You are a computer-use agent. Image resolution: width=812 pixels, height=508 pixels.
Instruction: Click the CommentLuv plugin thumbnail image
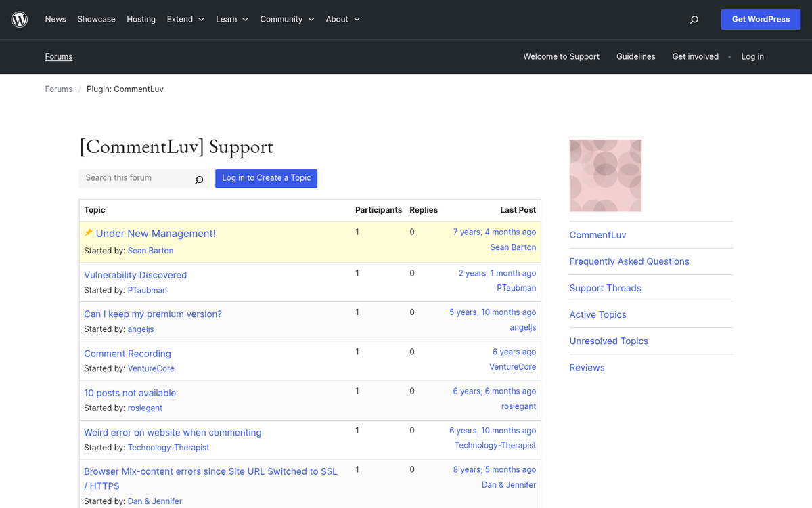[x=605, y=175]
